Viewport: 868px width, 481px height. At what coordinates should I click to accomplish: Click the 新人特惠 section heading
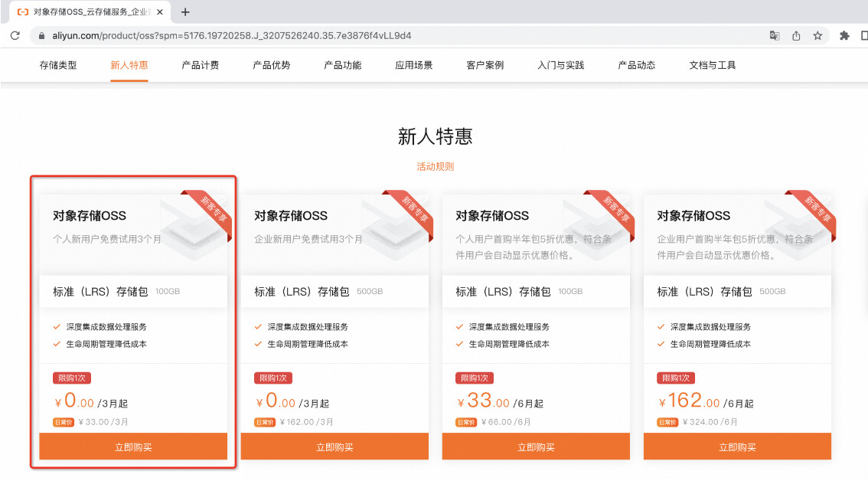[435, 136]
